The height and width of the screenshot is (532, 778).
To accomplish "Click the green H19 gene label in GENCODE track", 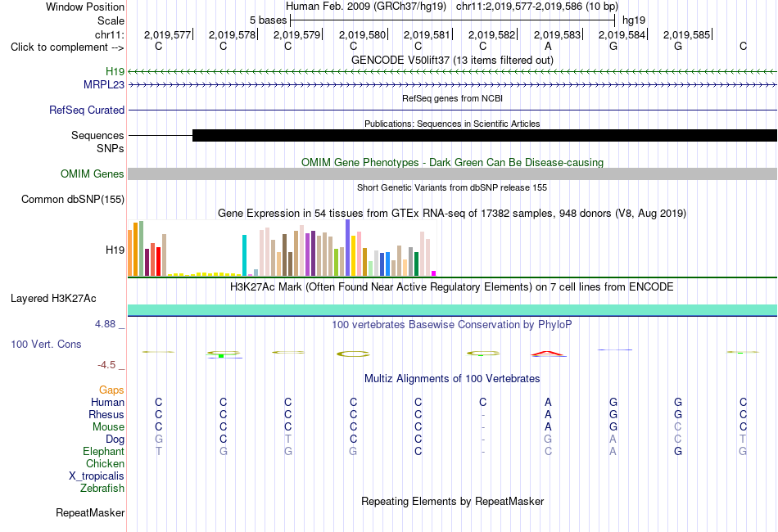I will tap(115, 72).
